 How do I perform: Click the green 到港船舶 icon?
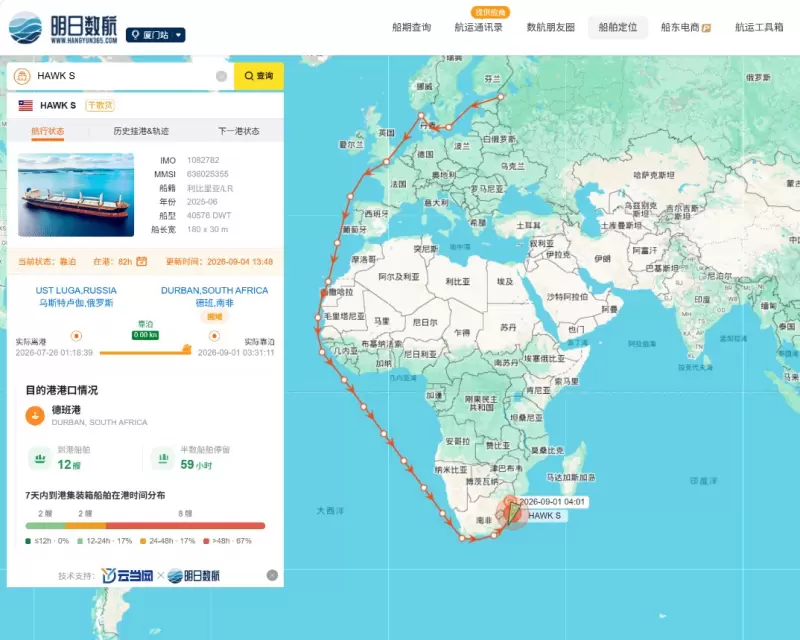click(40, 458)
